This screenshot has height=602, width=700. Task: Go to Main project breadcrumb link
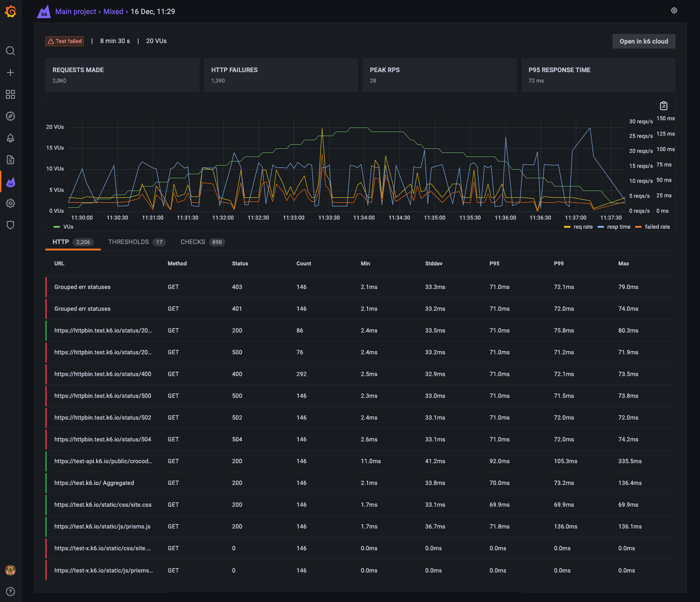(76, 11)
